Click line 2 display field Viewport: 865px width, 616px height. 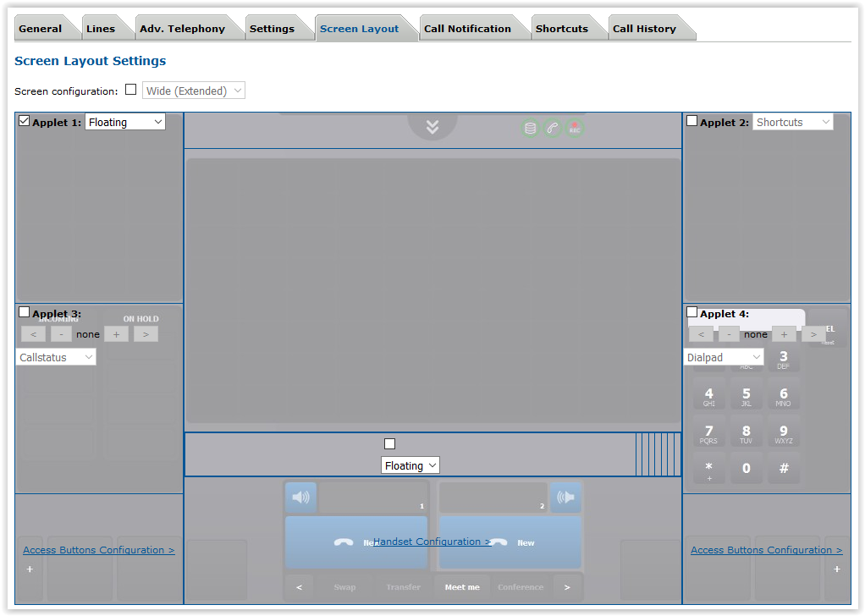[493, 498]
